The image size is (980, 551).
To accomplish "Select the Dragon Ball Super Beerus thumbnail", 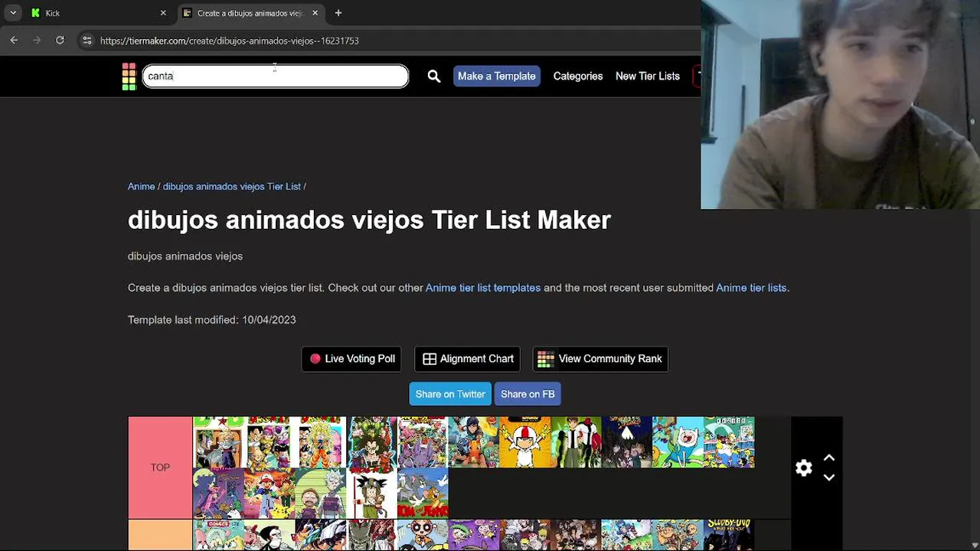I will (423, 442).
